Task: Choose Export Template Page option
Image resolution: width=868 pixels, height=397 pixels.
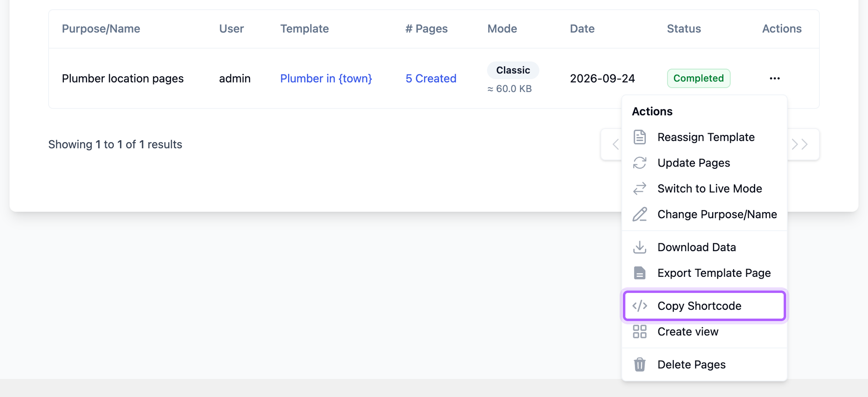Action: click(x=704, y=273)
